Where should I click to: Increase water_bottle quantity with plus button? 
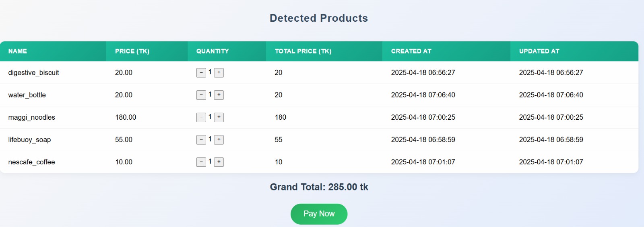coord(219,95)
